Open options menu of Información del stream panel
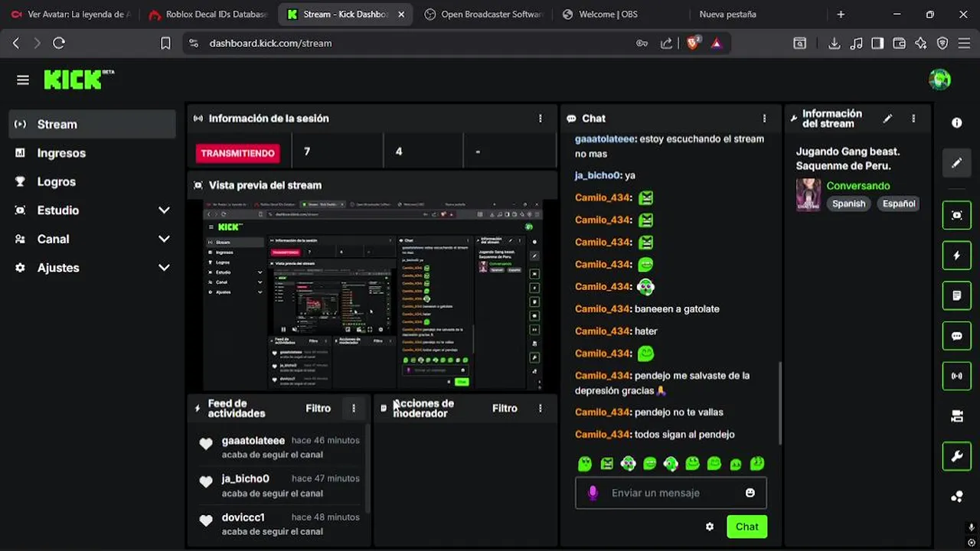 (913, 119)
